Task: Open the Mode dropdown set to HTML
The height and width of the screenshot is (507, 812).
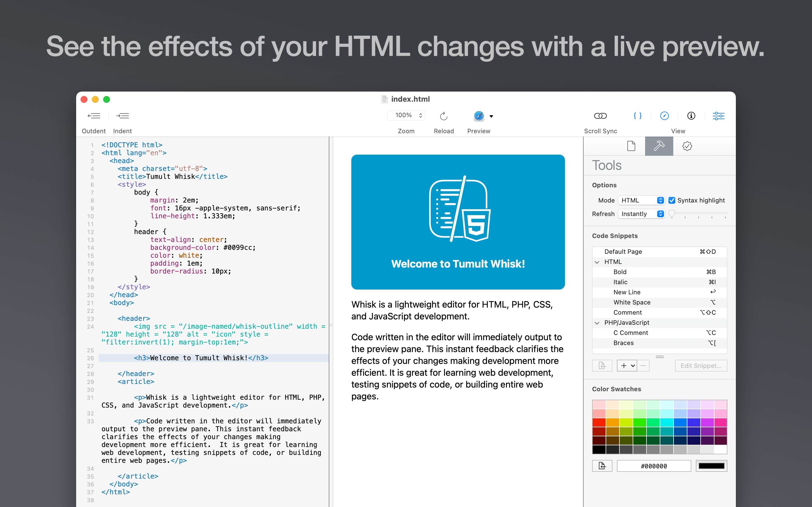Action: tap(641, 200)
